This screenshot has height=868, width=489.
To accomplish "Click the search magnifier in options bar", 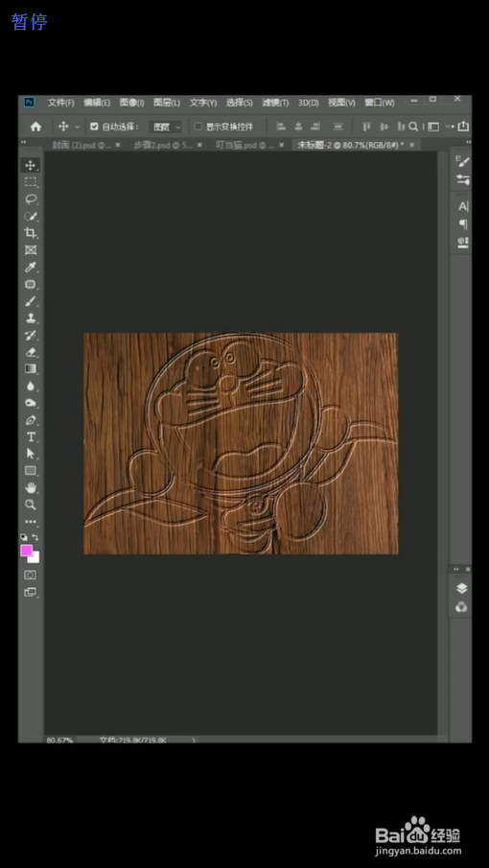I will 413,127.
